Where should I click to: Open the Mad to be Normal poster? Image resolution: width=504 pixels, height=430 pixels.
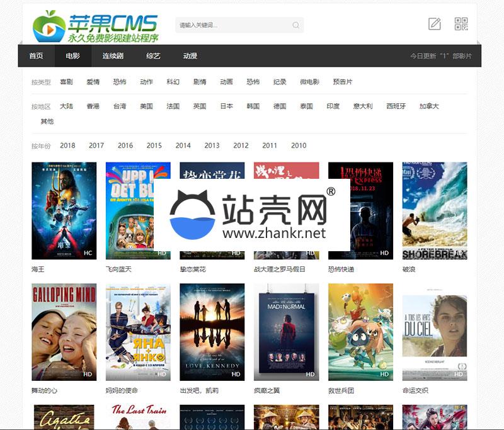point(287,332)
